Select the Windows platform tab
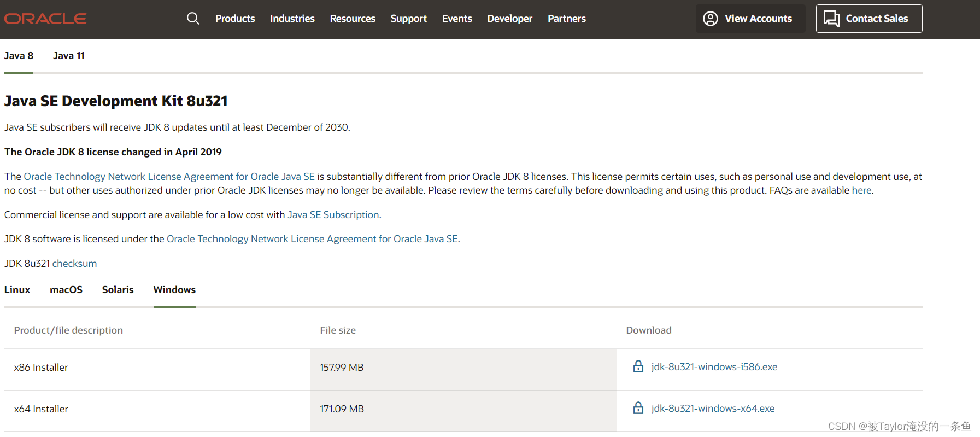The image size is (980, 437). click(x=174, y=290)
